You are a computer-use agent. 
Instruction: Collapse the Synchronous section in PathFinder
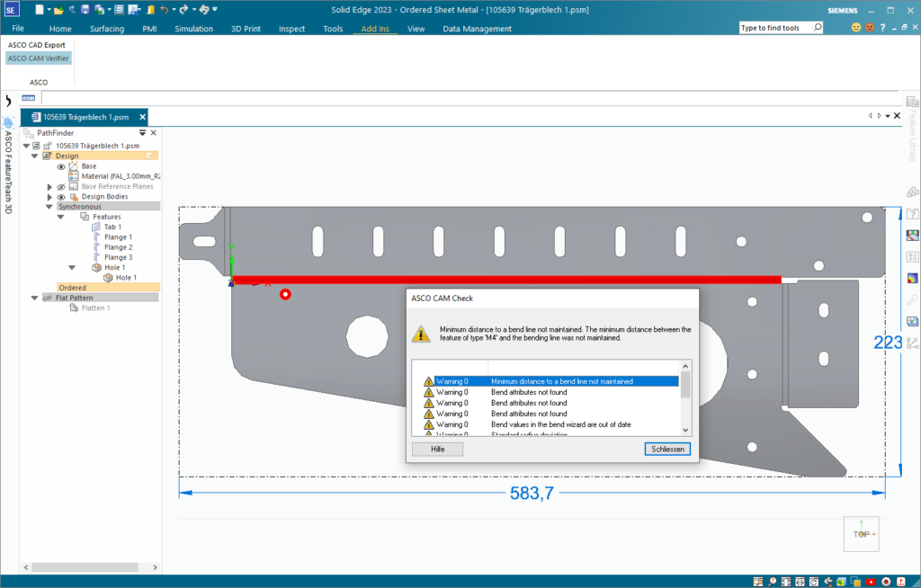click(x=49, y=207)
